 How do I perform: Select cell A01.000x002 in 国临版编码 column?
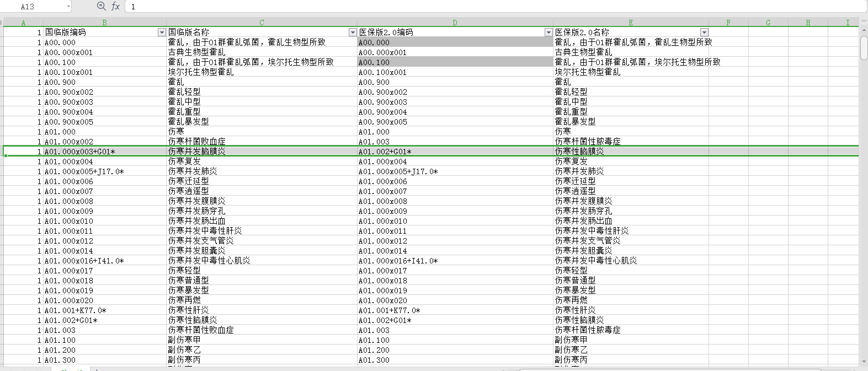pos(105,142)
